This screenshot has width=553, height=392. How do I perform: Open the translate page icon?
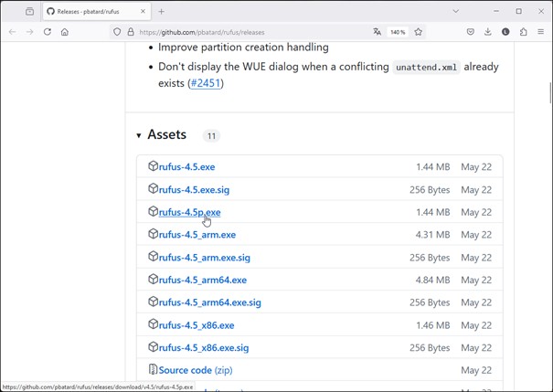(377, 32)
